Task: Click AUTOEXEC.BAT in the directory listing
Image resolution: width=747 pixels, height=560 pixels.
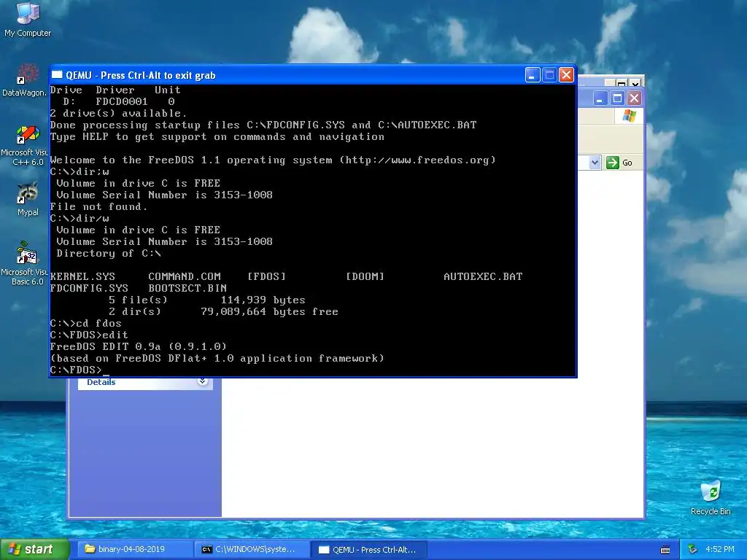Action: click(483, 276)
